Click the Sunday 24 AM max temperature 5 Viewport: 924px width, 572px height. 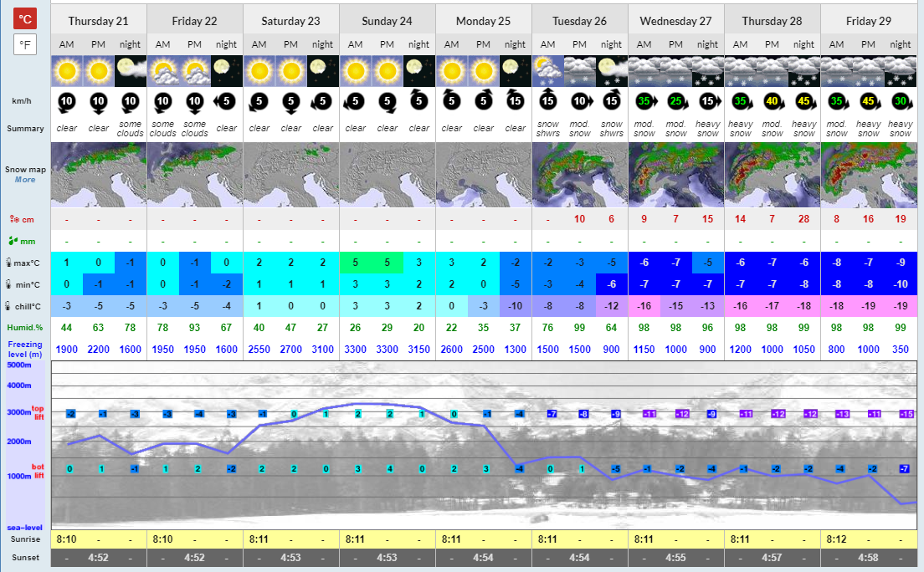356,263
